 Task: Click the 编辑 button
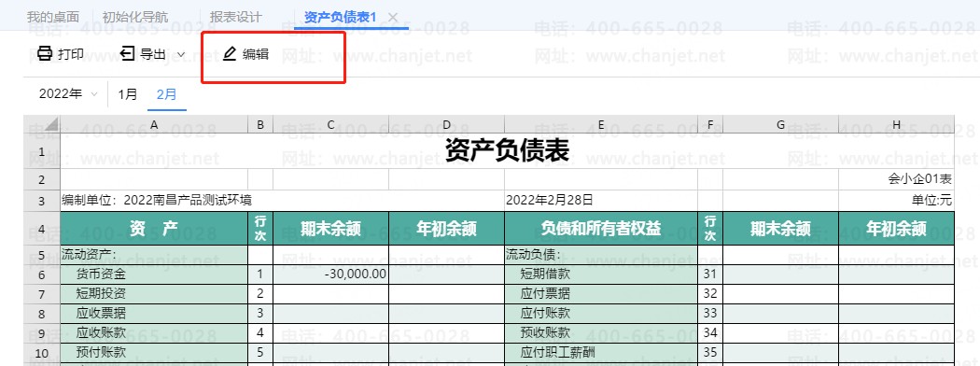pyautogui.click(x=245, y=54)
